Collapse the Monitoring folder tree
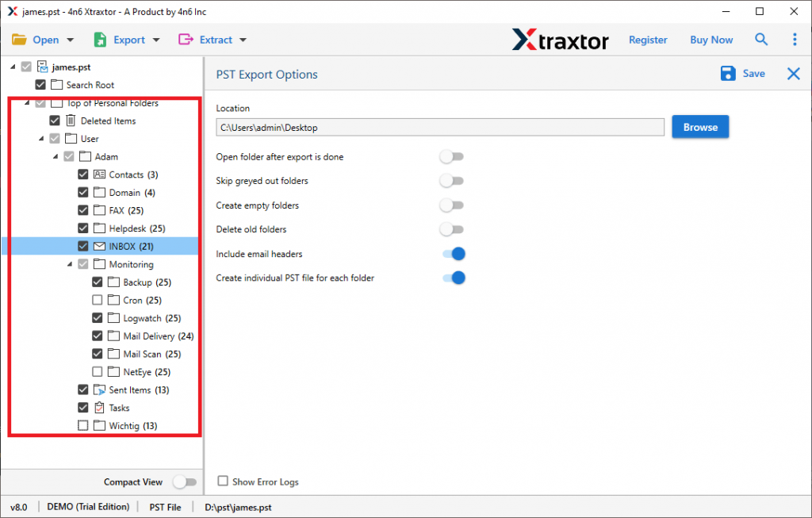 69,263
